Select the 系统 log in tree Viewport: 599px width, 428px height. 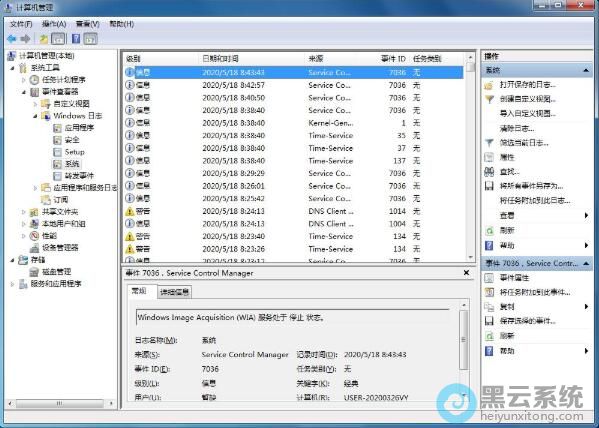tap(72, 164)
